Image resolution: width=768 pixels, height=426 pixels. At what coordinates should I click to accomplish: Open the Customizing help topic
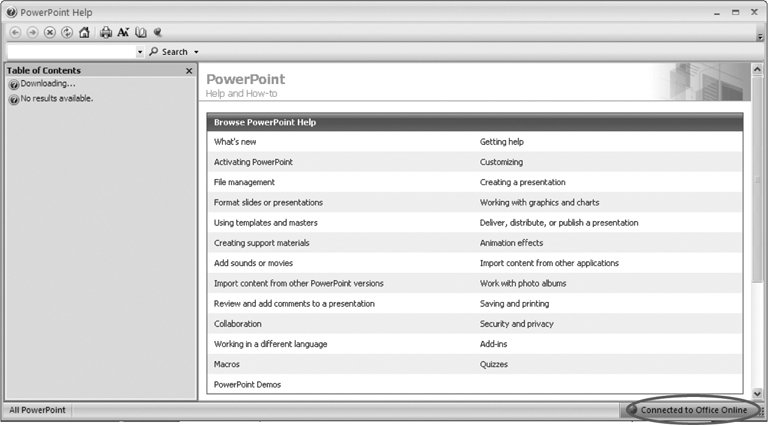pos(501,162)
